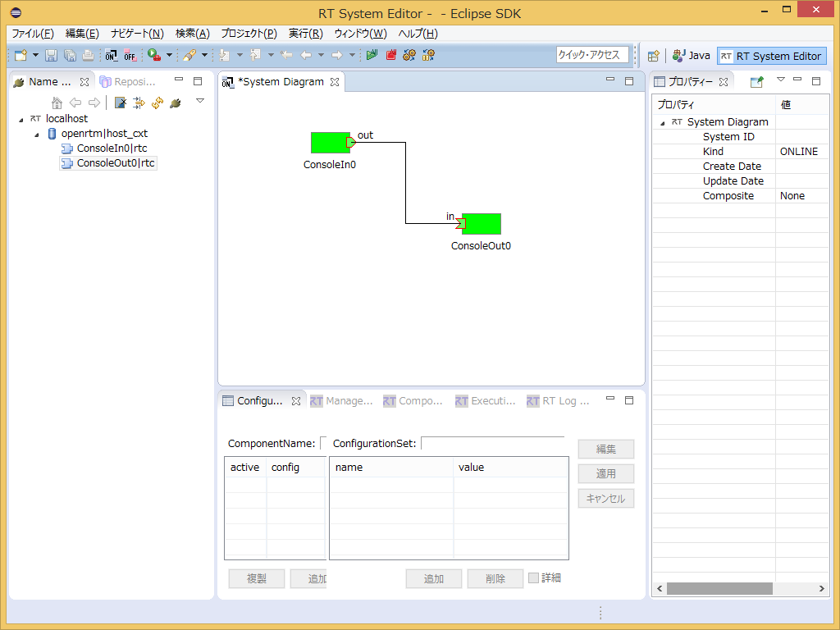Open dropdown beside the pen icon
Image resolution: width=840 pixels, height=630 pixels.
click(x=204, y=55)
